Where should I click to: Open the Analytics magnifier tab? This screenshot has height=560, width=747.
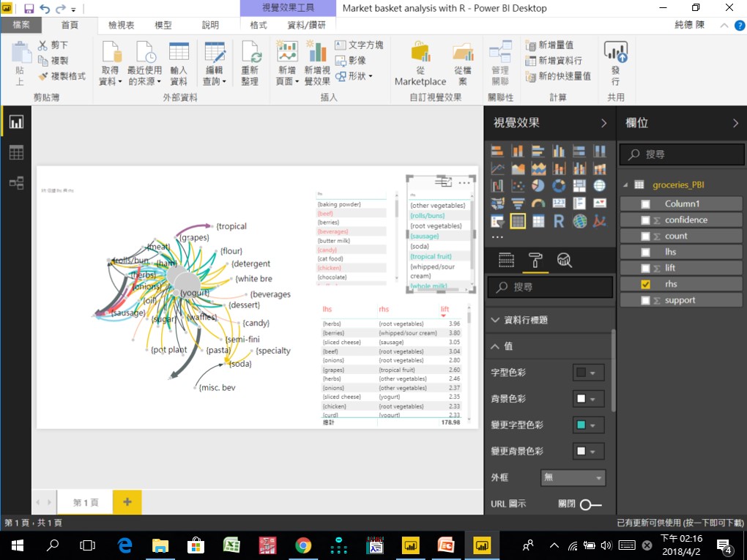tap(565, 260)
